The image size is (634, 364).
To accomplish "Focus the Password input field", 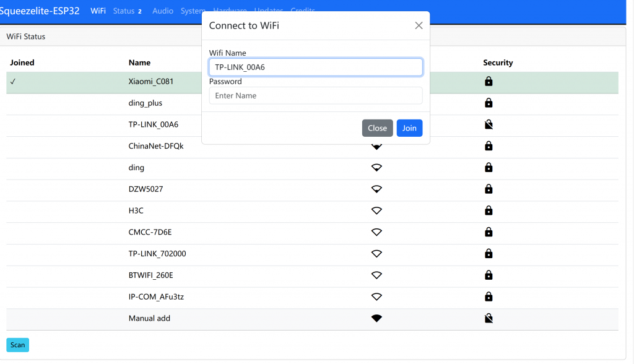I will (316, 96).
